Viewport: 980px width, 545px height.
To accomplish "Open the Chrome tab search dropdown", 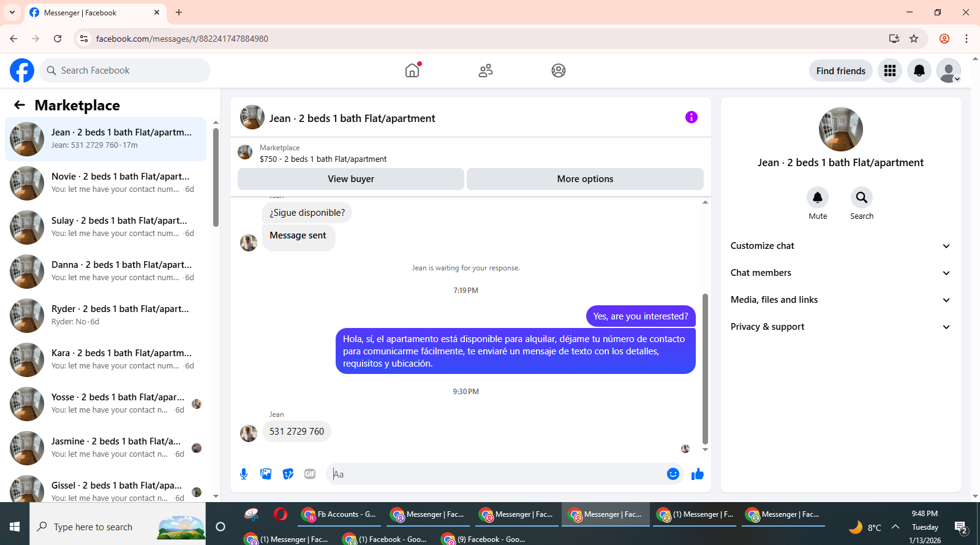I will click(x=12, y=12).
